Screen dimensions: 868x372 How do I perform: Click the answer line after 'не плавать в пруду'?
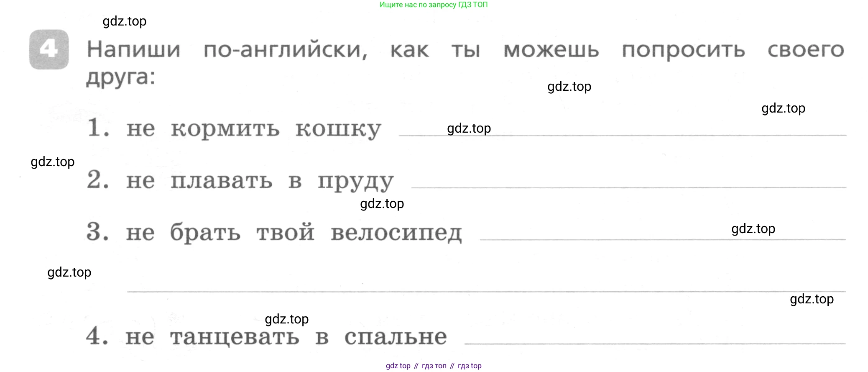629,187
